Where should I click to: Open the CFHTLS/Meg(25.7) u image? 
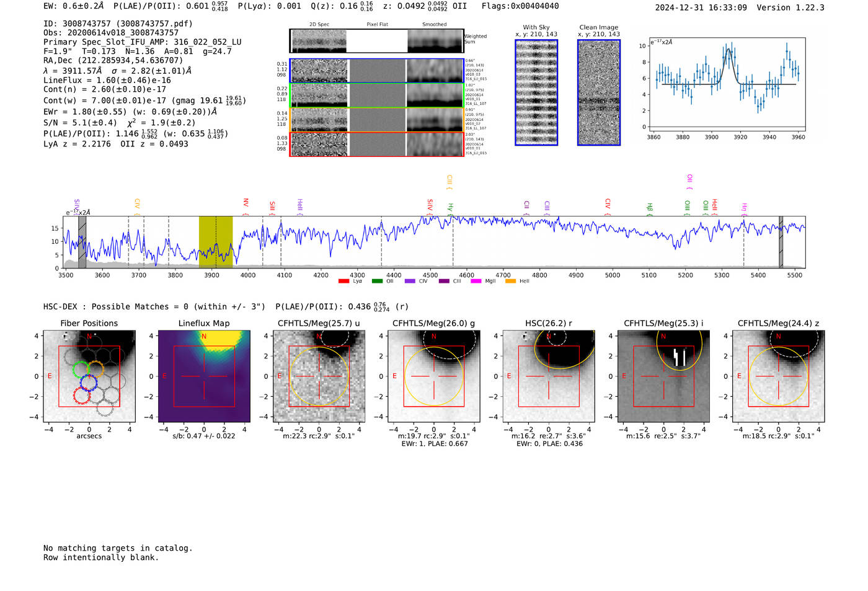tap(319, 376)
